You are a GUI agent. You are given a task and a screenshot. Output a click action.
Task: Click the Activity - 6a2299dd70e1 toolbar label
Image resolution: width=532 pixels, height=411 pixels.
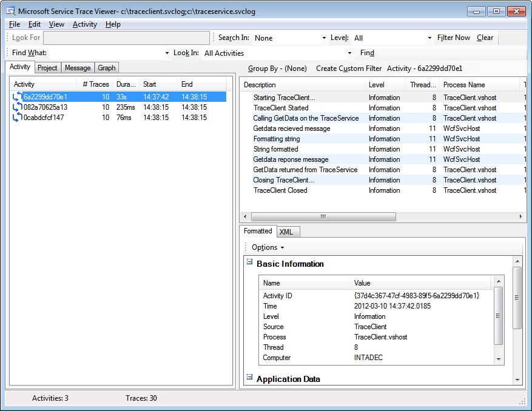[x=425, y=68]
